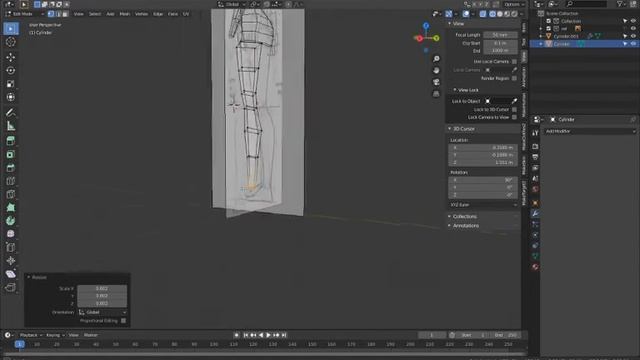Click the current frame marker on timeline

pyautogui.click(x=19, y=344)
